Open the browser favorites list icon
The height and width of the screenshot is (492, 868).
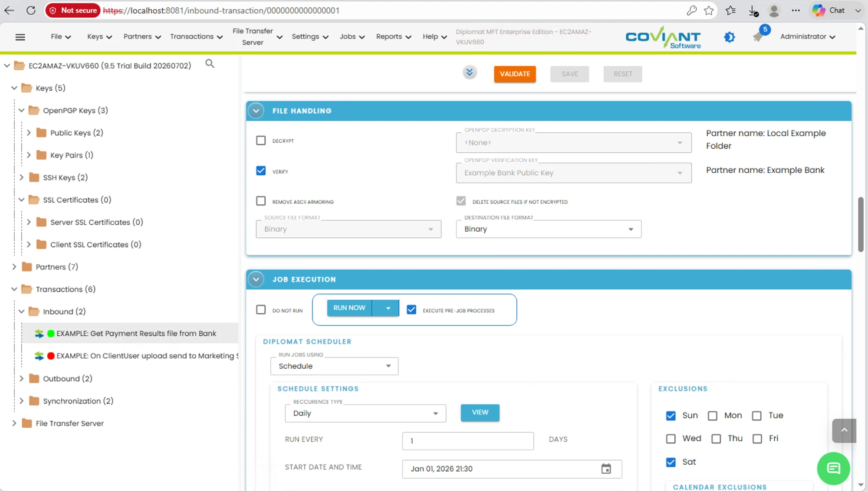pos(731,10)
